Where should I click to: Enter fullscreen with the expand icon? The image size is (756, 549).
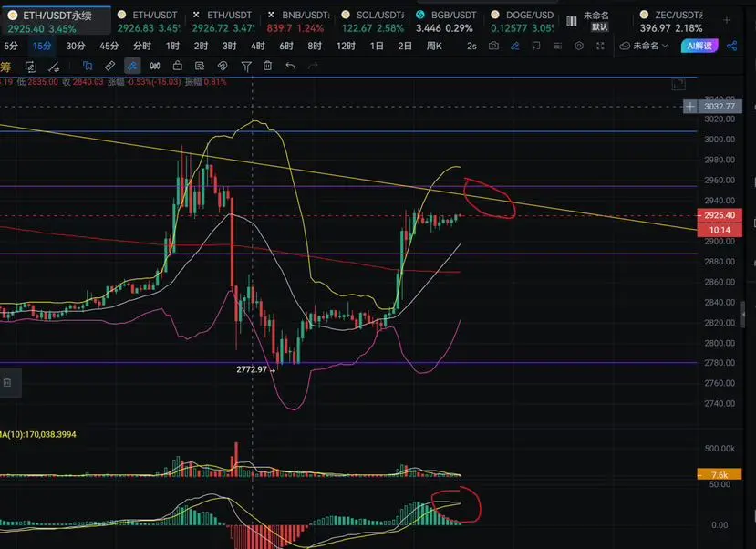[x=600, y=46]
